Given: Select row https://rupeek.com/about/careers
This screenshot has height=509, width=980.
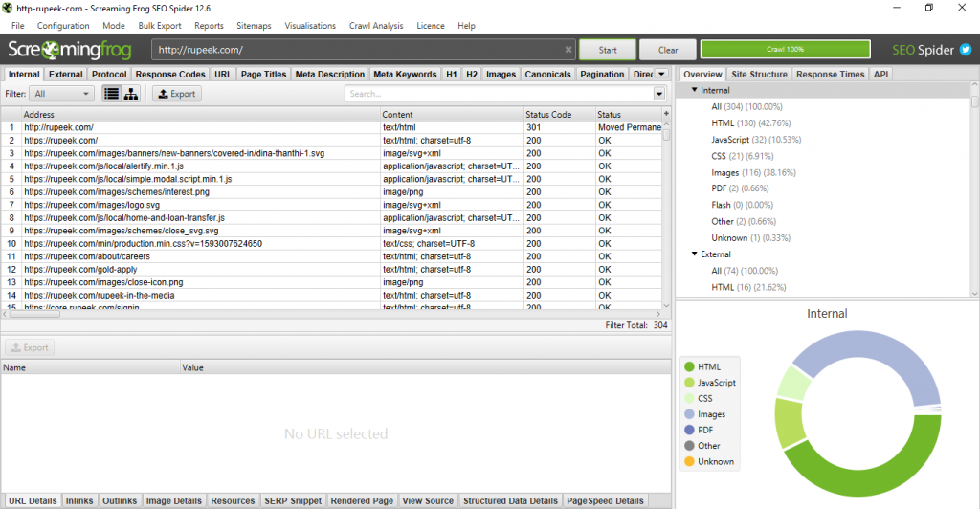Looking at the screenshot, I should 331,256.
